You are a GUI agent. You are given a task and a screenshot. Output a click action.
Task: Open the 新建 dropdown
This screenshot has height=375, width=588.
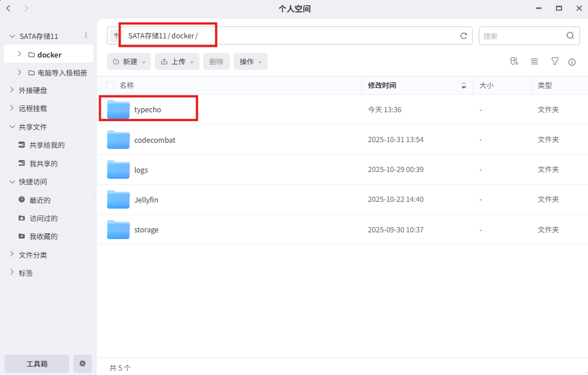click(x=129, y=61)
